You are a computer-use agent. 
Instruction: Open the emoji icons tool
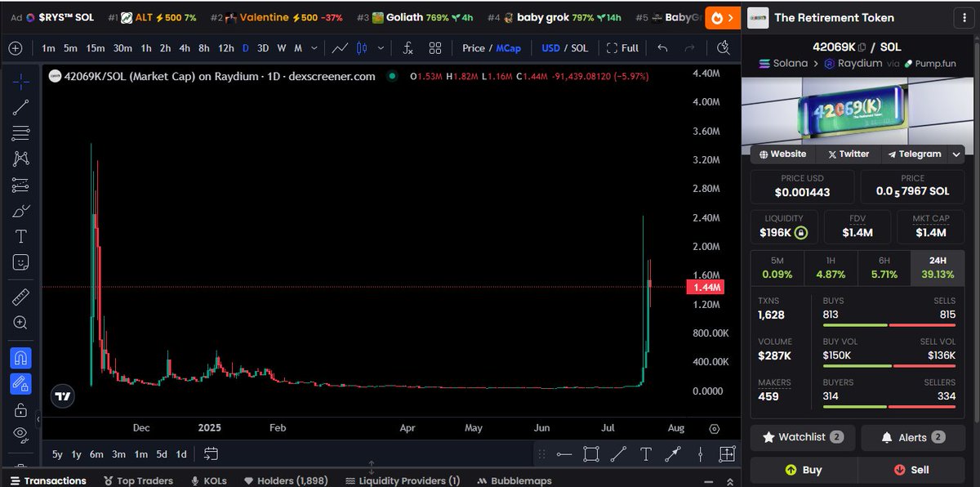point(21,263)
